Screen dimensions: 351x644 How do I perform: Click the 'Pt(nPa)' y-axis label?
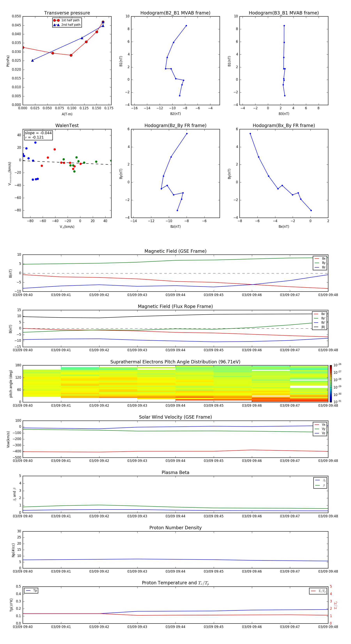[8, 61]
